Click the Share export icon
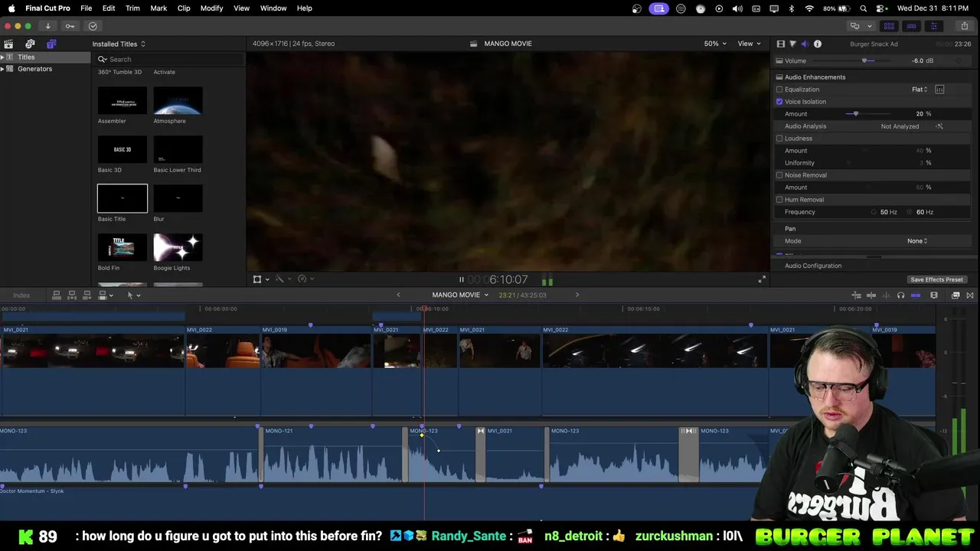Image resolution: width=980 pixels, height=551 pixels. [x=965, y=26]
